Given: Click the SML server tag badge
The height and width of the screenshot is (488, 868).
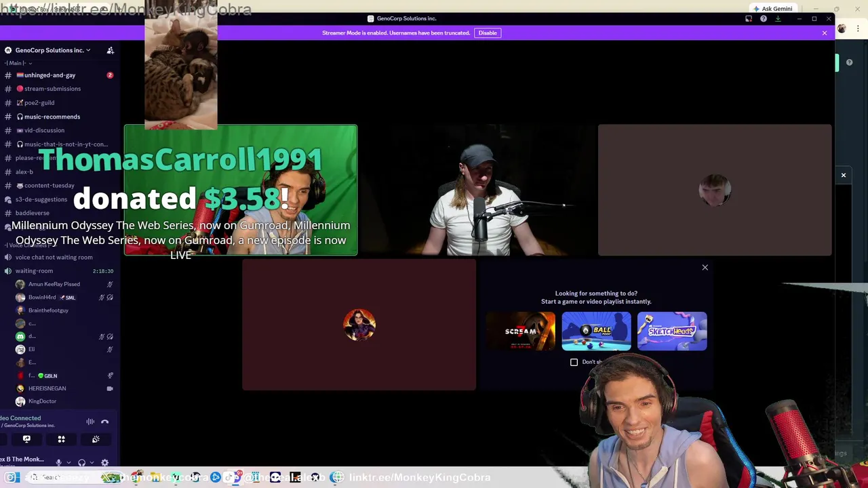Looking at the screenshot, I should coord(68,298).
